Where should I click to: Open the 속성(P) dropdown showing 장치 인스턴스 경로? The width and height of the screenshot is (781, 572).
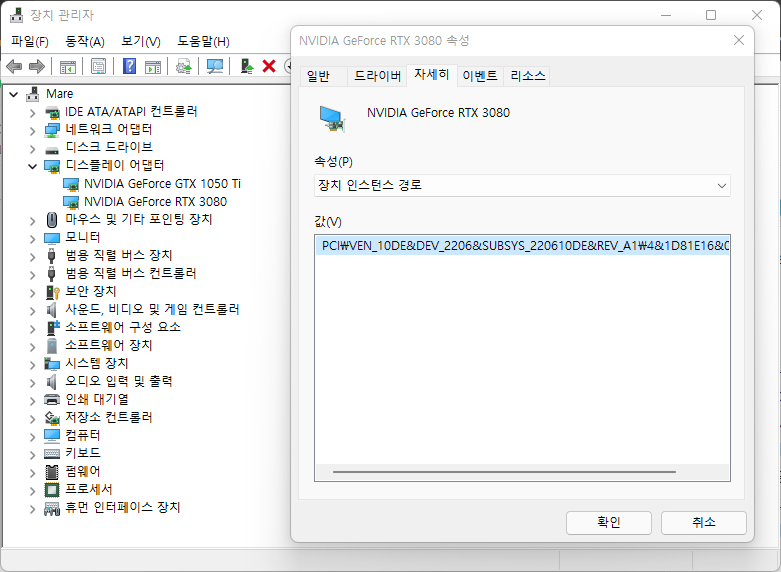tap(522, 185)
